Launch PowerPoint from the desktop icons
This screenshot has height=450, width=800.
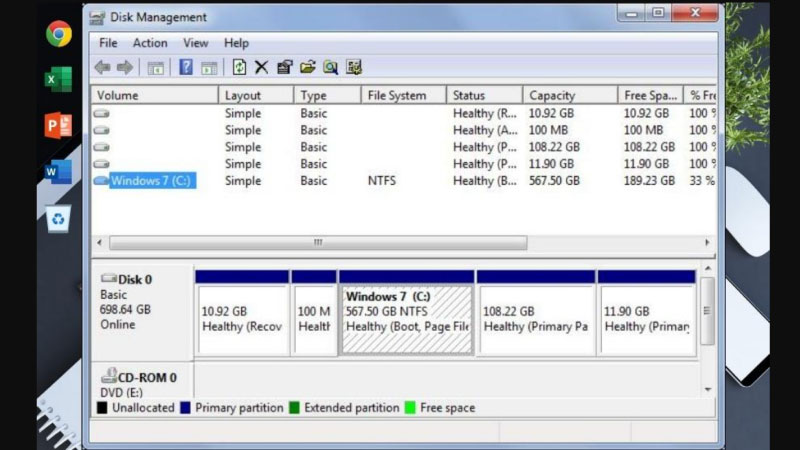coord(58,126)
